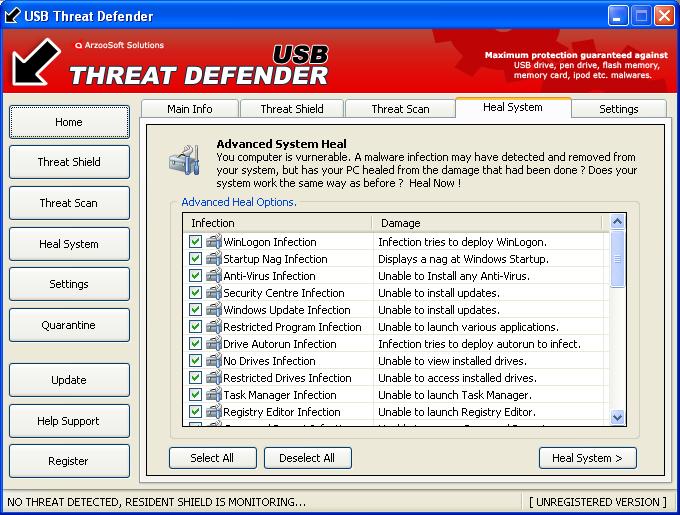
Task: Open Settings from the sidebar
Action: coord(69,284)
